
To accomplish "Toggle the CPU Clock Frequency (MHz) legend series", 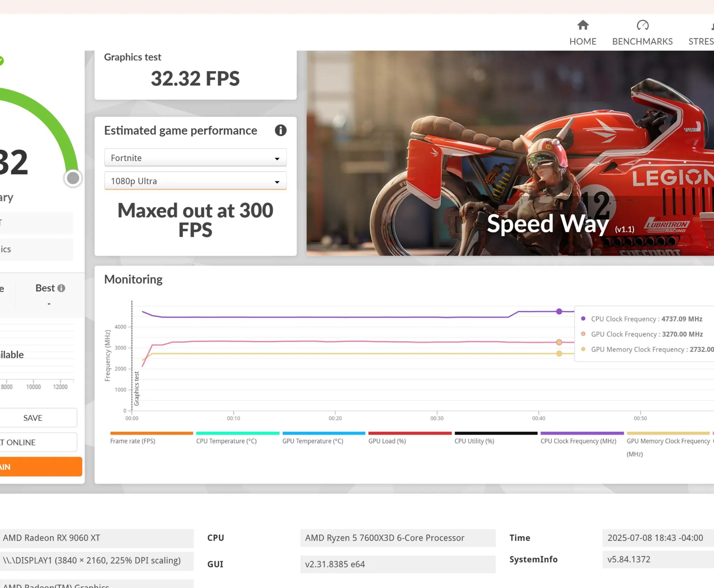I will pos(582,438).
